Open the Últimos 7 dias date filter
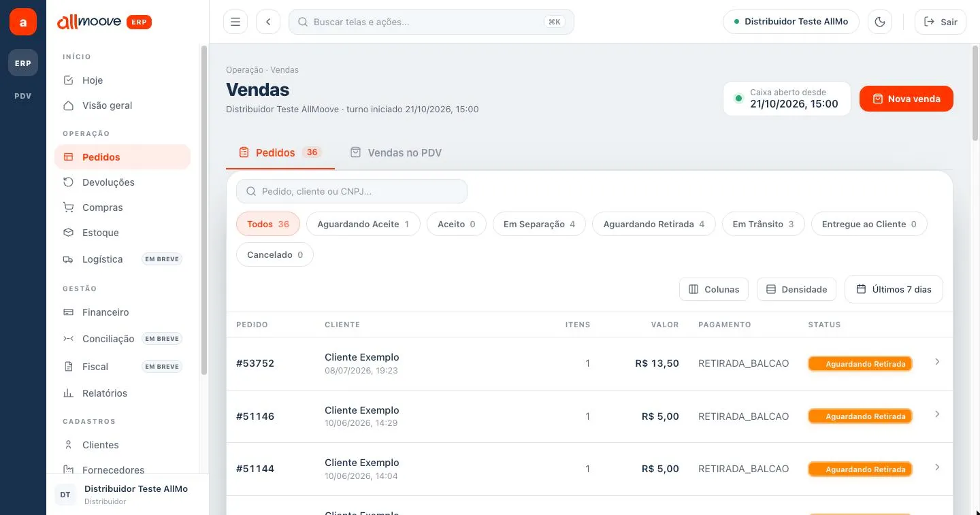This screenshot has width=980, height=515. point(894,289)
